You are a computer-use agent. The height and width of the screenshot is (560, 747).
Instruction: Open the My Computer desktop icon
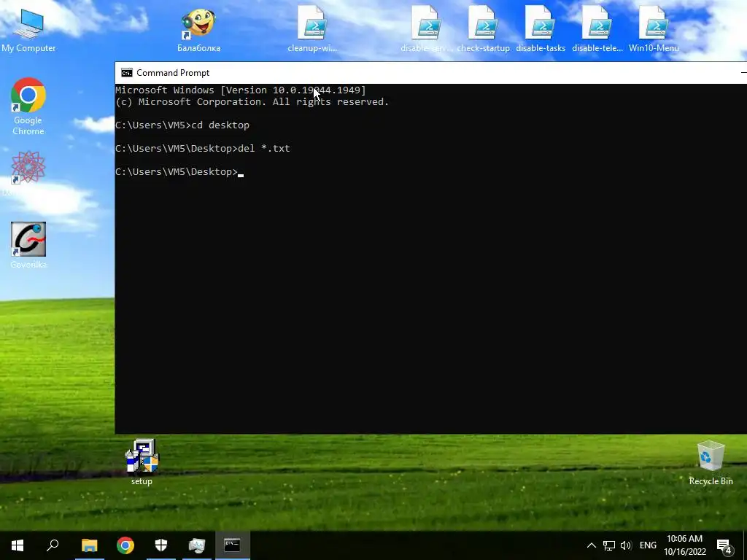tap(28, 29)
